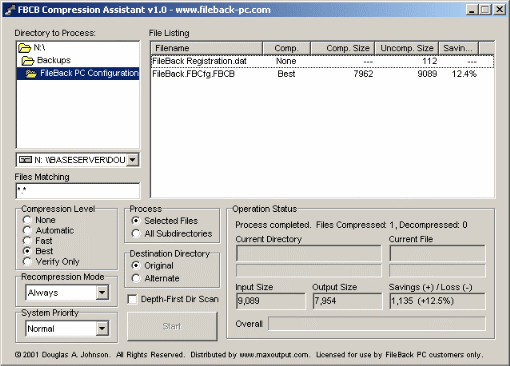
Task: Select the N:\ directory entry
Action: pyautogui.click(x=78, y=48)
